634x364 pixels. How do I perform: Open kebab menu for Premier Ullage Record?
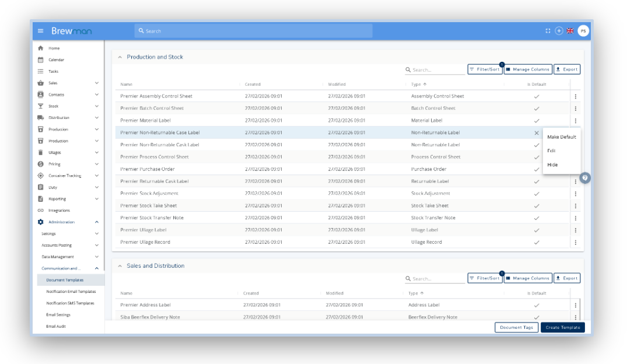[575, 243]
